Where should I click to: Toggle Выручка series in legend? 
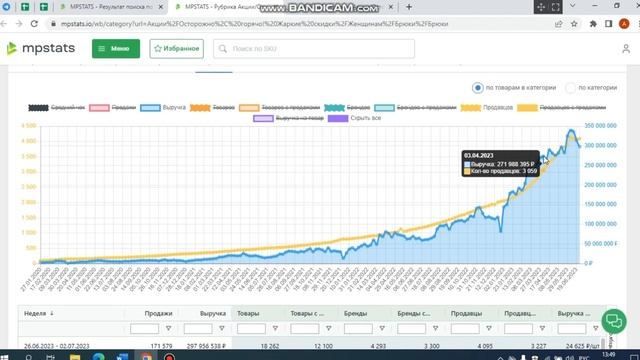click(x=163, y=108)
